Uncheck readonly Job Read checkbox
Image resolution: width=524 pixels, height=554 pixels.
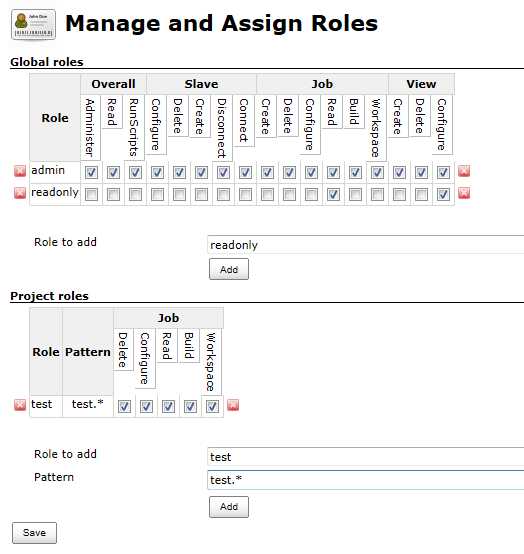point(333,194)
